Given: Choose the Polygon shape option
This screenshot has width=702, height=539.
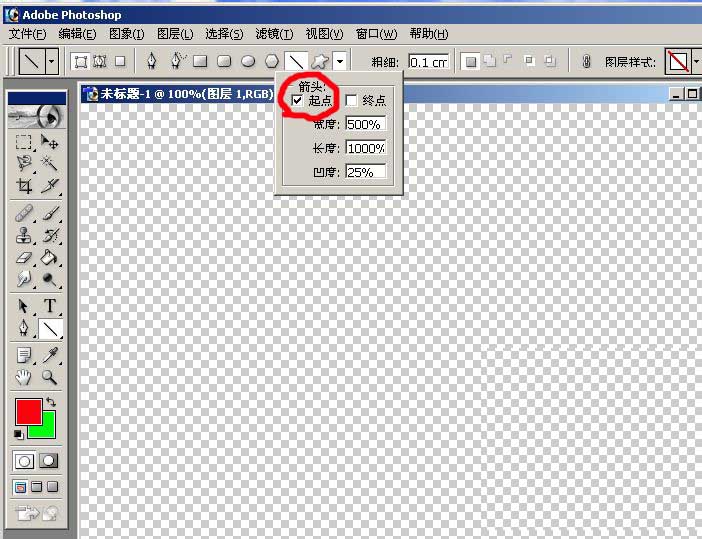Looking at the screenshot, I should pyautogui.click(x=272, y=61).
